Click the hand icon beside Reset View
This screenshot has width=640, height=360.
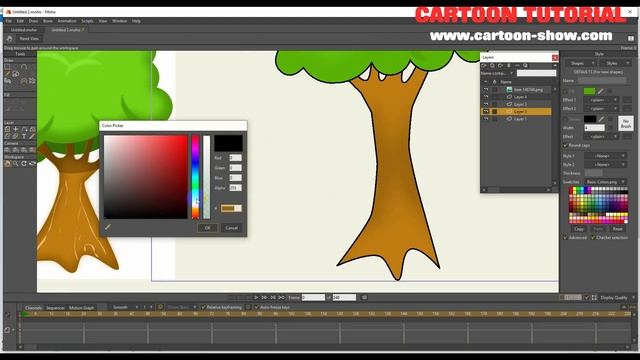(9, 38)
